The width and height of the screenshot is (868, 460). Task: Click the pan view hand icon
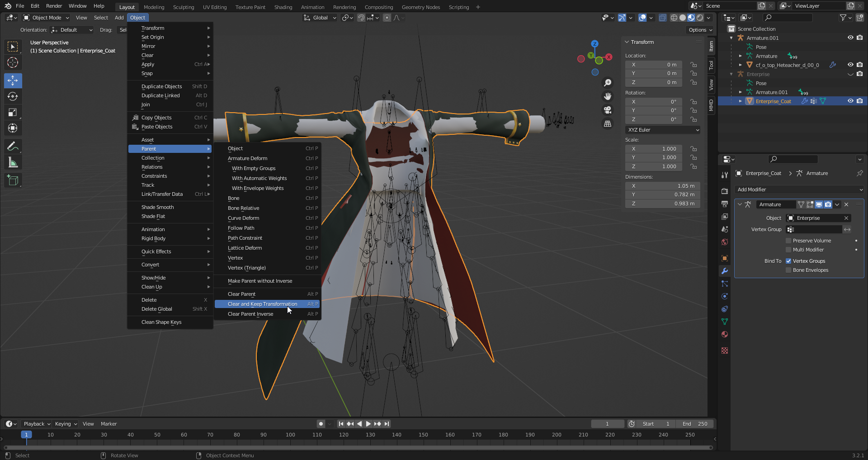pos(608,96)
